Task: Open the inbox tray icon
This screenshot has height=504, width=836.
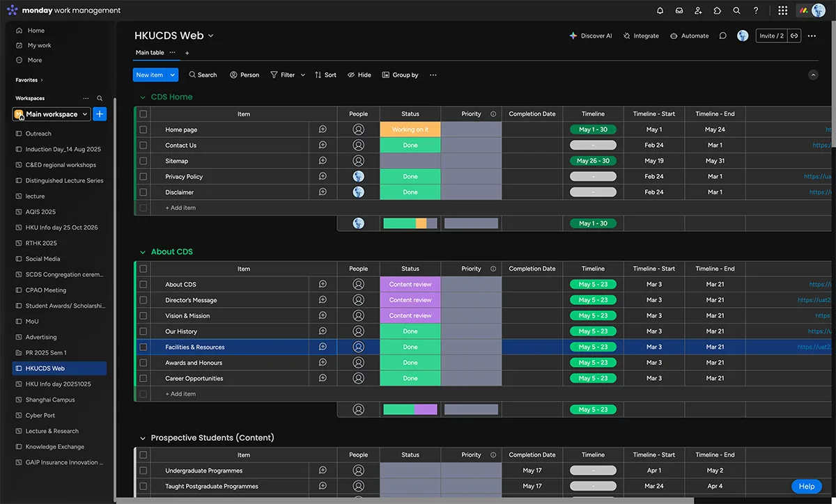Action: coord(679,10)
